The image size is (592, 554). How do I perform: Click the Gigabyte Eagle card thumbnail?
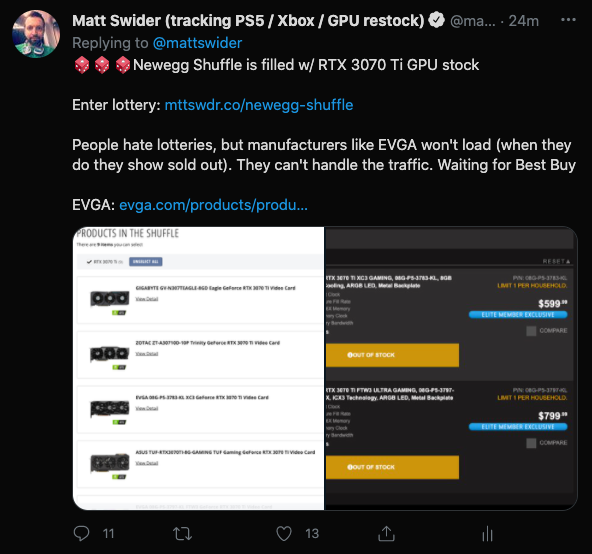point(110,301)
